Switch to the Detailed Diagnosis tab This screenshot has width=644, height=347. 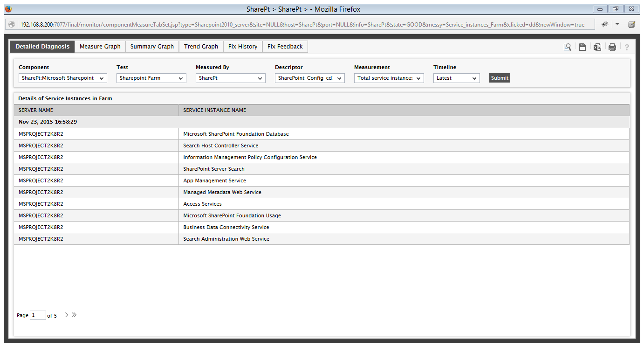[x=42, y=47]
